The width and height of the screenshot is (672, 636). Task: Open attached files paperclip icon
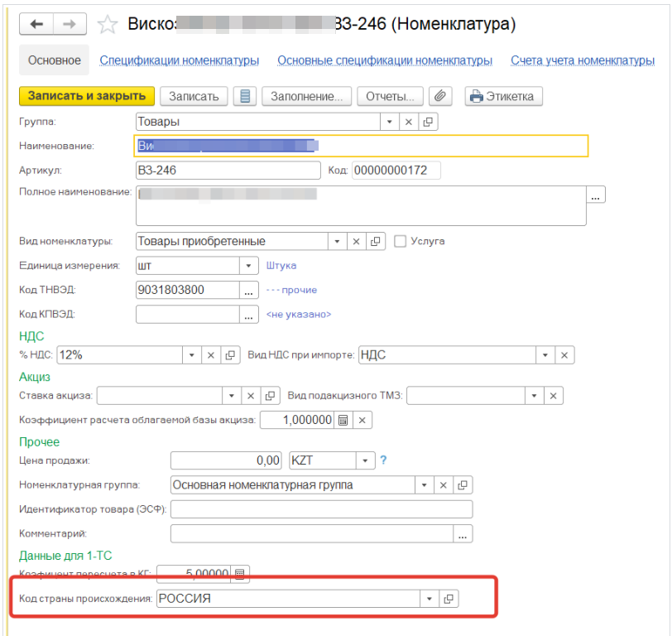(x=442, y=97)
